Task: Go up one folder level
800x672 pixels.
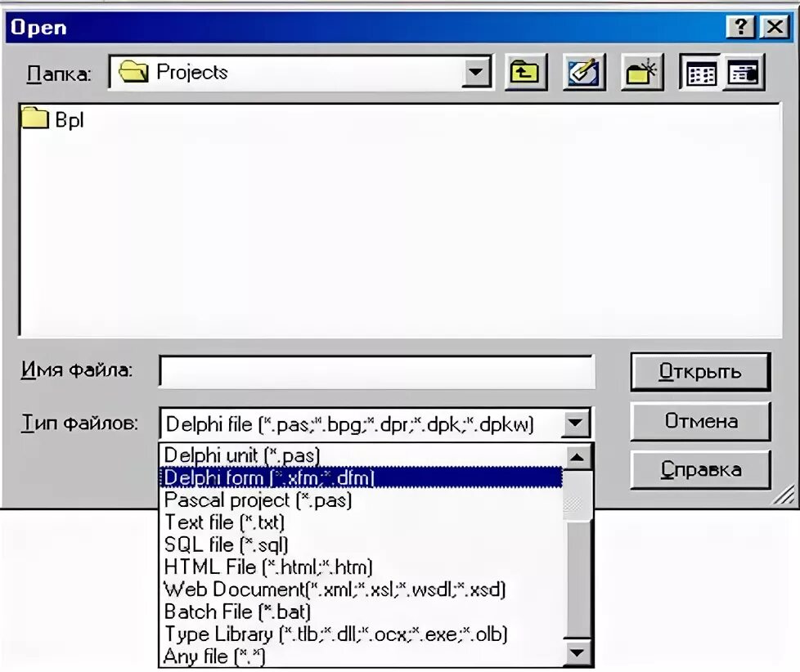Action: coord(525,73)
